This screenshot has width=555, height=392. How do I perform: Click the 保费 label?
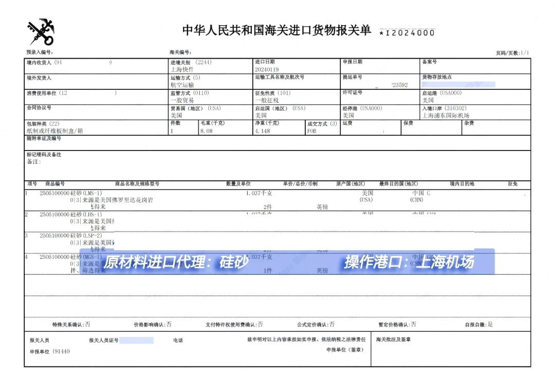coord(408,123)
